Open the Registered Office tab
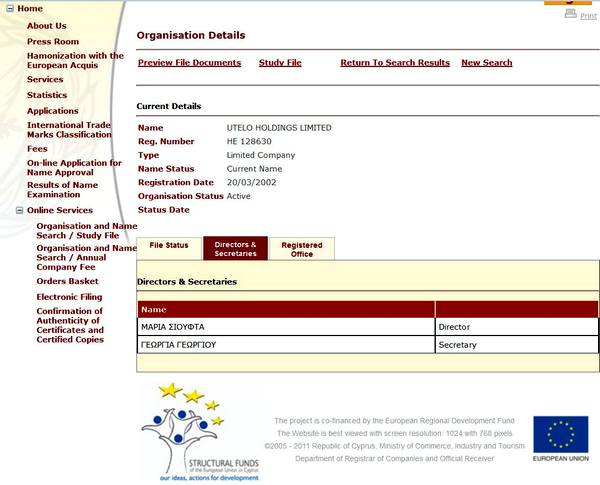 click(301, 249)
